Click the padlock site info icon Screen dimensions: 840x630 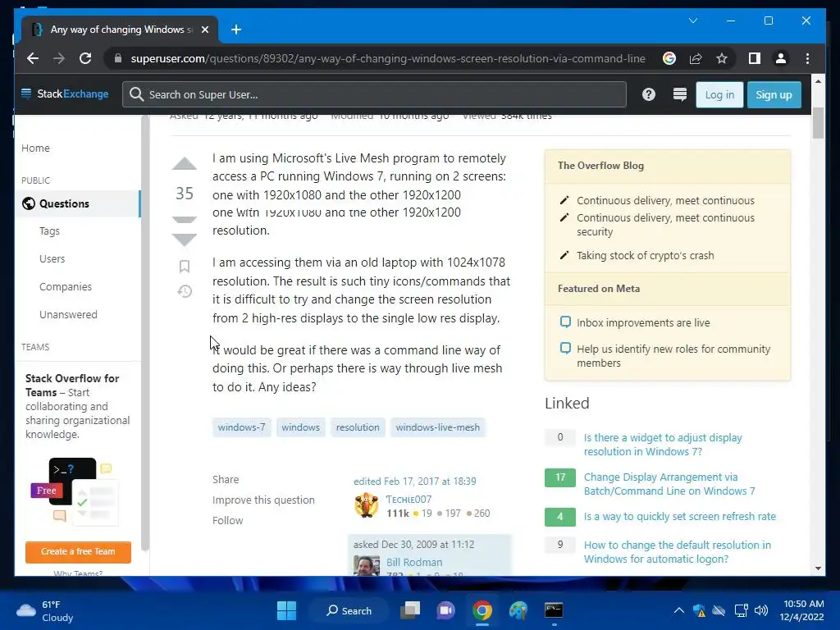coord(118,58)
